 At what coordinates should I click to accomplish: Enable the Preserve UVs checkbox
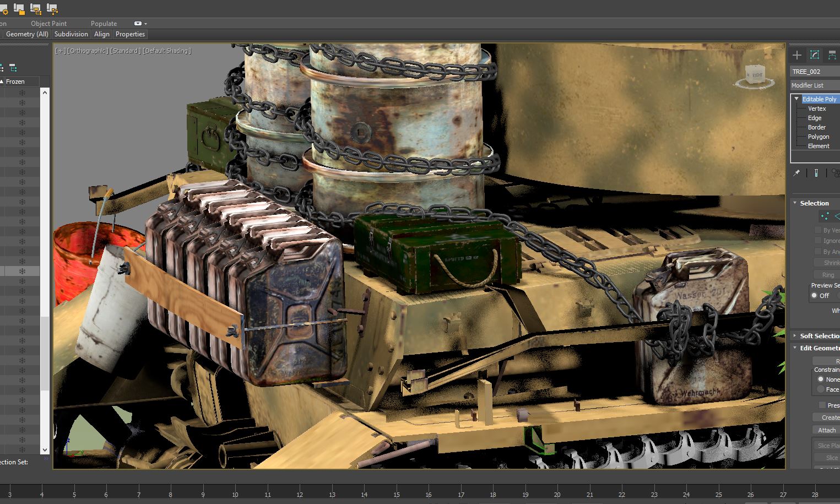click(822, 405)
